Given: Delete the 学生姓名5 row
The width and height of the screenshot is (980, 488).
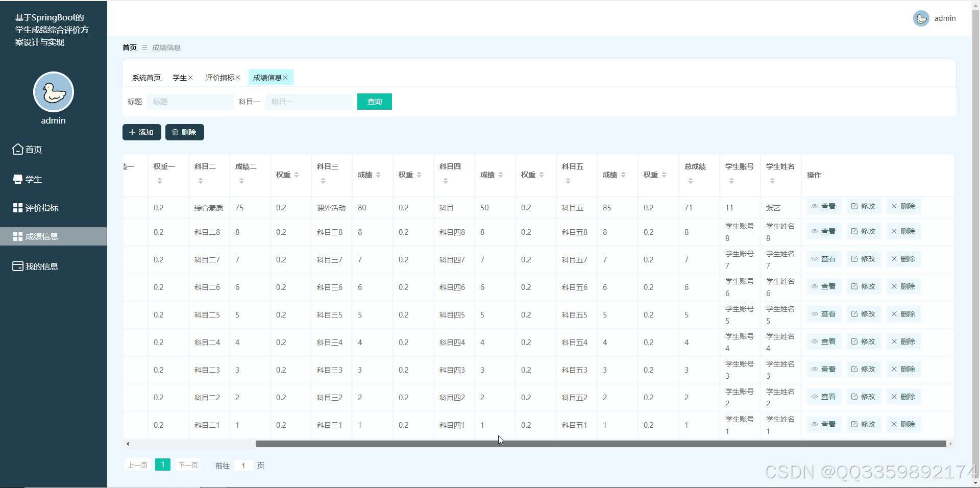Looking at the screenshot, I should click(x=903, y=314).
